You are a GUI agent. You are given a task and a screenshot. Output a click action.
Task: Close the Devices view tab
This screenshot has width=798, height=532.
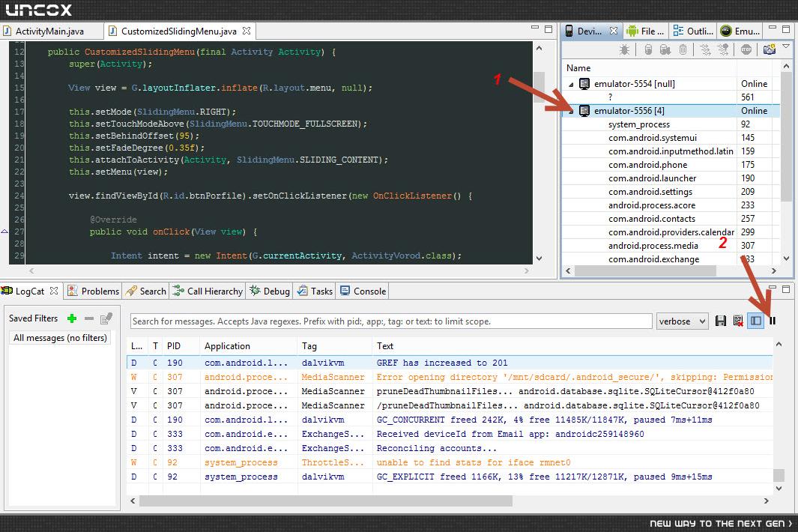point(613,31)
